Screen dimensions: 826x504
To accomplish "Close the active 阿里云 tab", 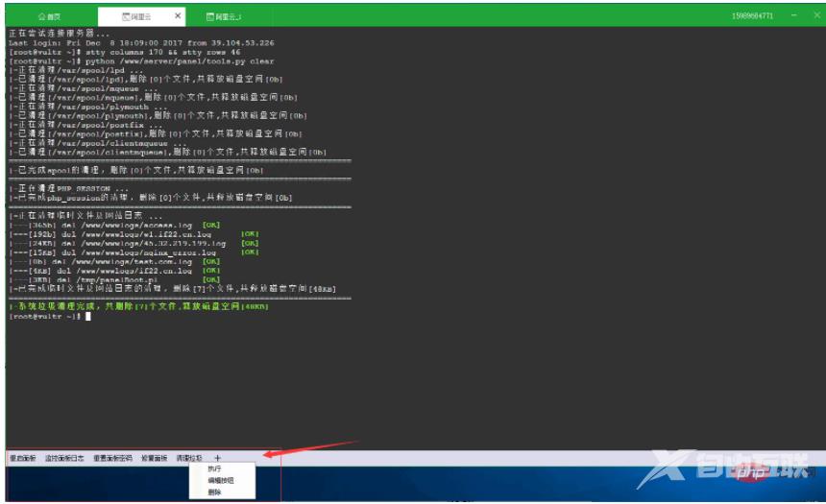I will (x=178, y=16).
